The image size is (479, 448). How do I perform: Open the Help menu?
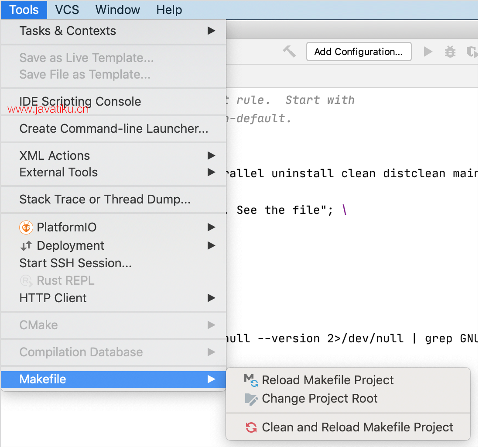(169, 10)
